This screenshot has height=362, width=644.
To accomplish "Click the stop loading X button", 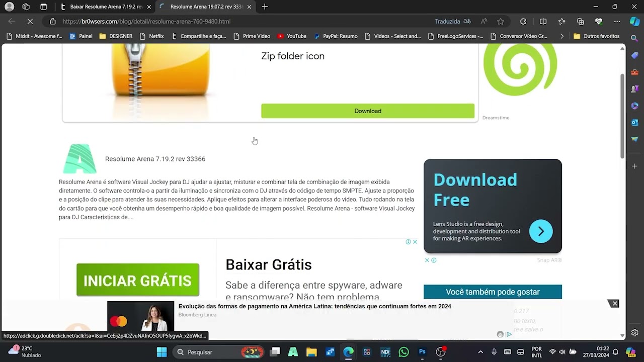I will click(30, 22).
